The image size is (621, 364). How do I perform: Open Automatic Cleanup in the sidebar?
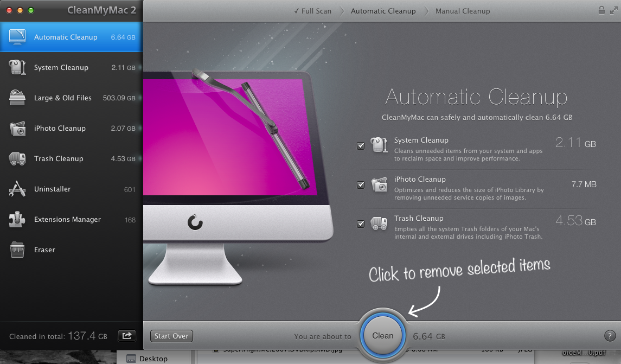(x=71, y=37)
